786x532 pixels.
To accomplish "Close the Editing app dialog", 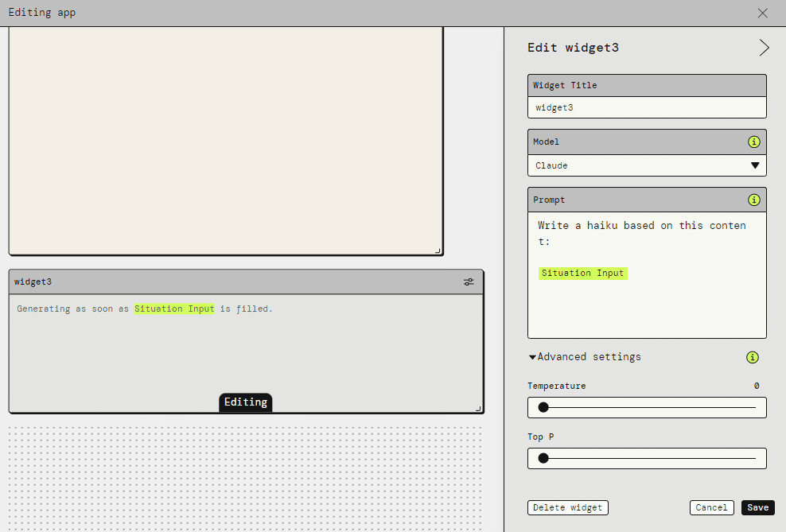I will 762,13.
